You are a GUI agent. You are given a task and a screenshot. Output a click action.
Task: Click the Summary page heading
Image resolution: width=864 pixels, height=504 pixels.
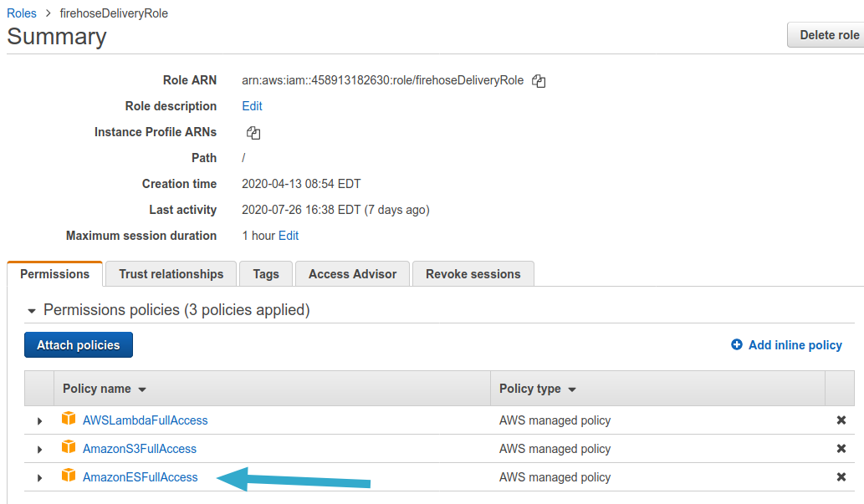[x=57, y=36]
